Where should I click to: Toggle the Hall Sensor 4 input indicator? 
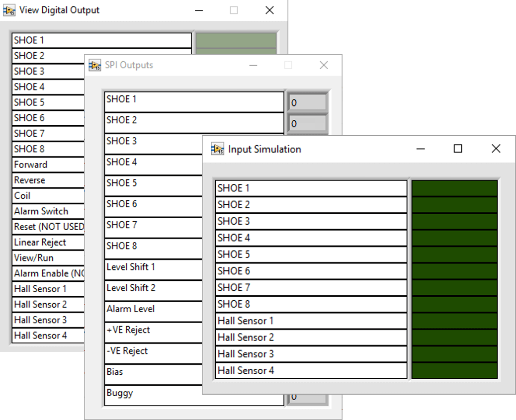[453, 370]
